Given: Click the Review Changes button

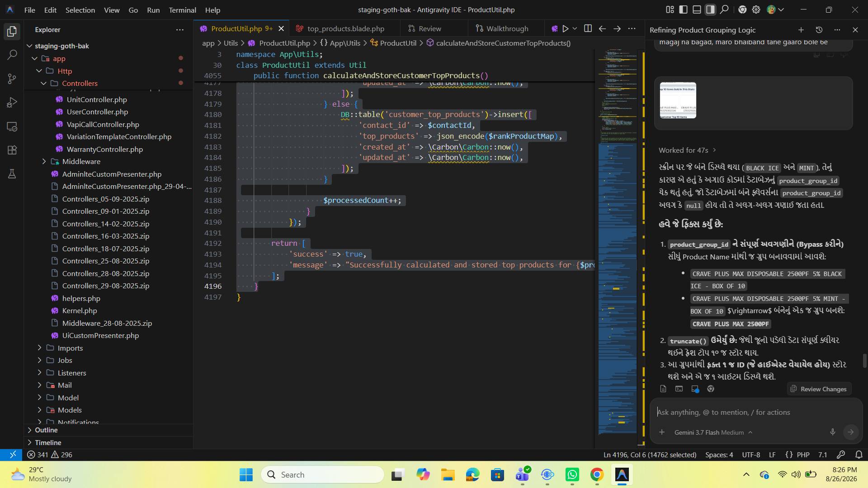Looking at the screenshot, I should click(818, 389).
